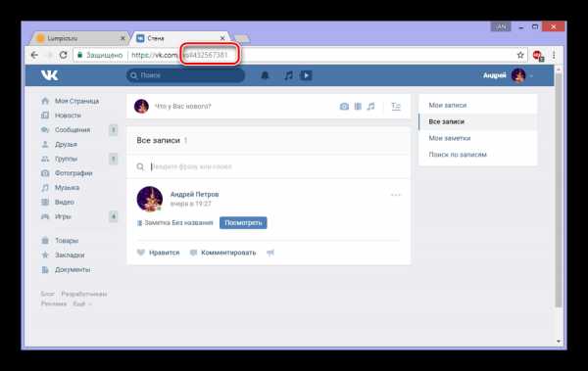588x371 pixels.
Task: Expand the Ещё footer dropdown
Action: pos(81,303)
